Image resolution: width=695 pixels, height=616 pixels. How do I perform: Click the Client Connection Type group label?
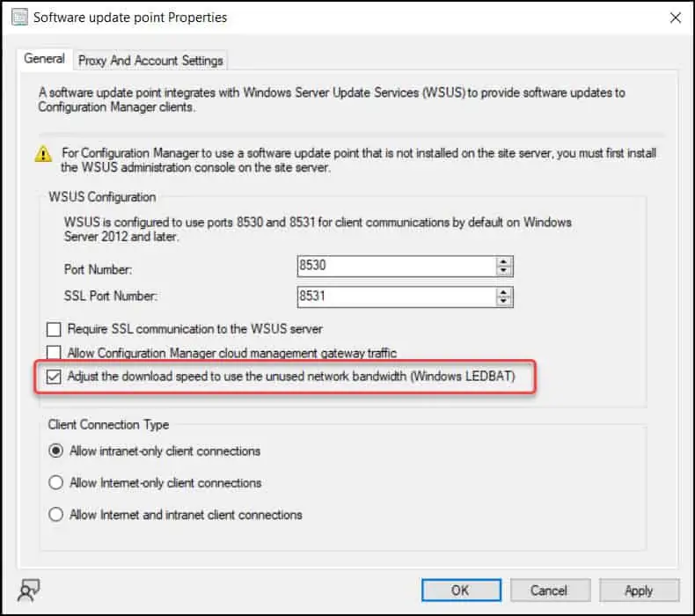108,424
